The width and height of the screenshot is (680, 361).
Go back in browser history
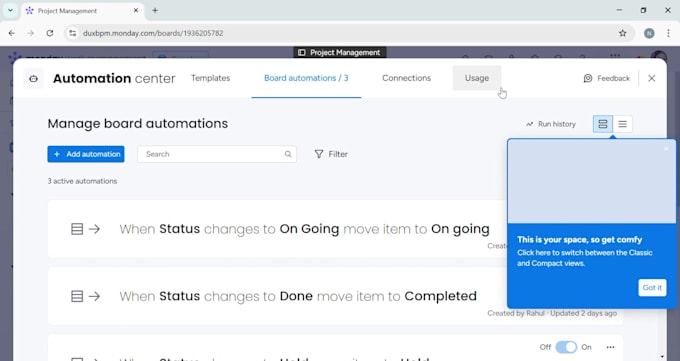[12, 33]
